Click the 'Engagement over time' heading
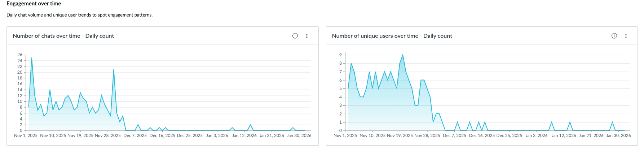Image resolution: width=644 pixels, height=151 pixels. click(34, 4)
